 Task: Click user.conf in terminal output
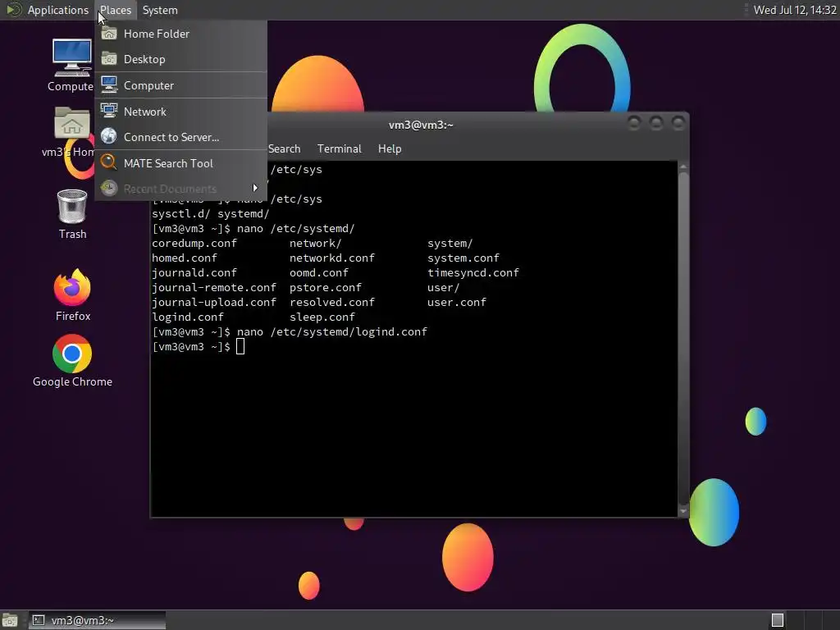click(456, 302)
